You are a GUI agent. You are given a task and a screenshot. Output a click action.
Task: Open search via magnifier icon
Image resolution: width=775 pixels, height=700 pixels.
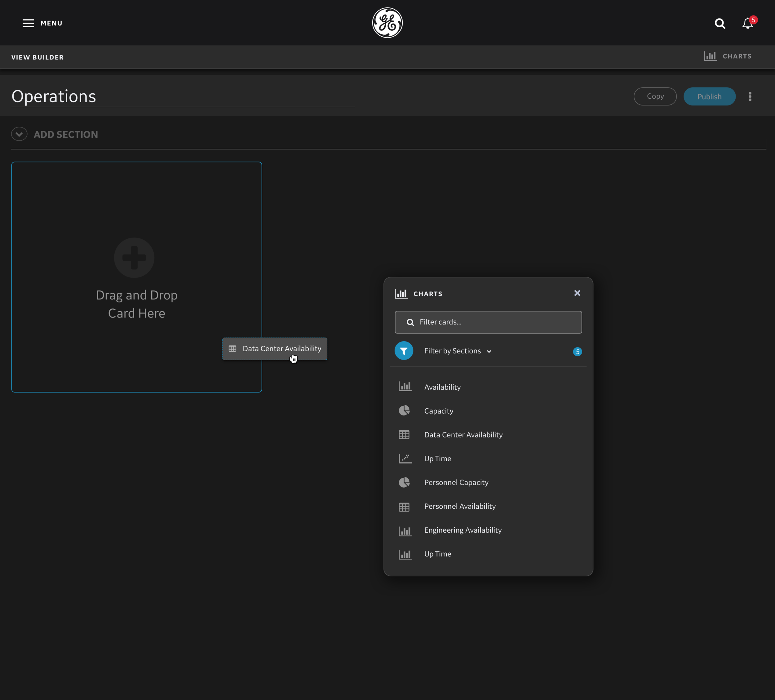(x=720, y=24)
